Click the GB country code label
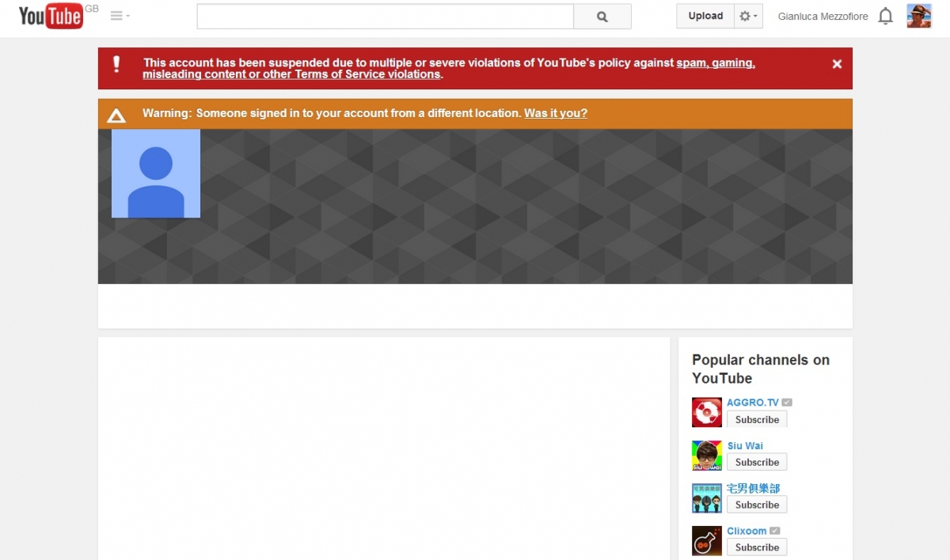Image resolution: width=950 pixels, height=560 pixels. pos(92,8)
